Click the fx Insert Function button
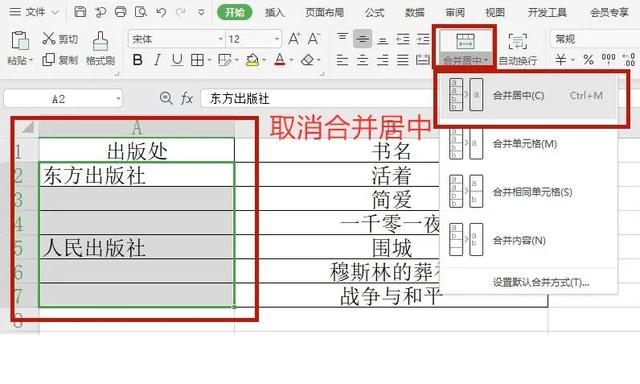 pos(187,98)
